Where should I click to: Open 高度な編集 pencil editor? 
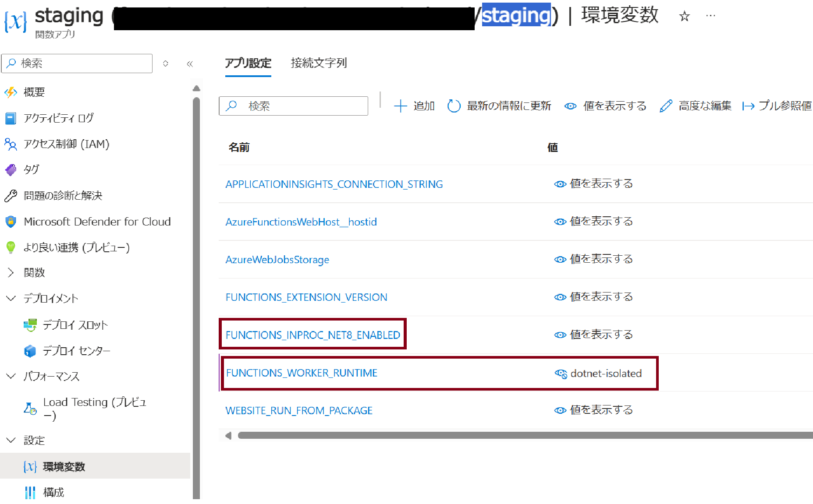[666, 106]
